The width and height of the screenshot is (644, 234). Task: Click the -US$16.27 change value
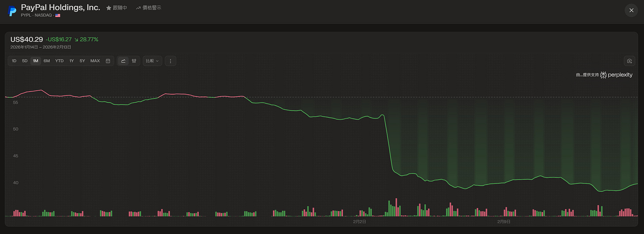pos(59,39)
